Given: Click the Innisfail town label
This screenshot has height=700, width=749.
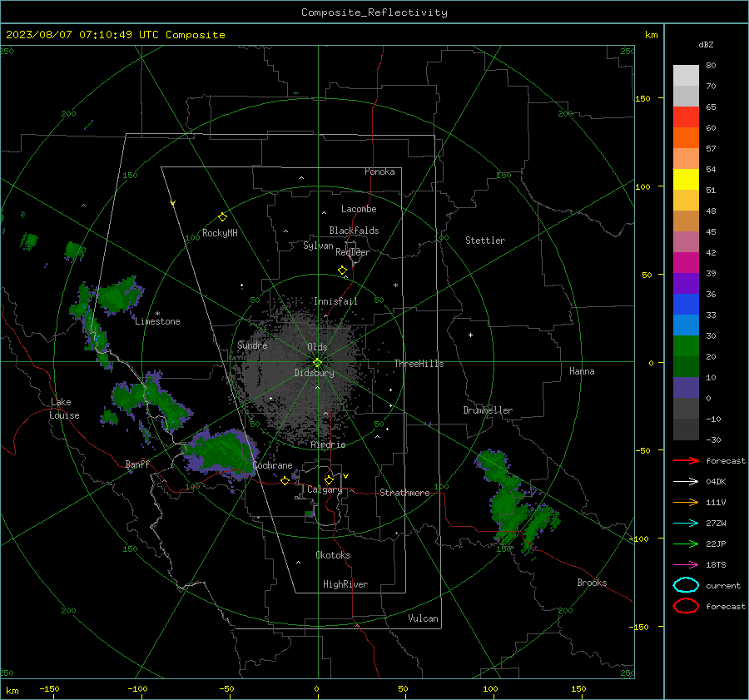Looking at the screenshot, I should click(x=335, y=301).
